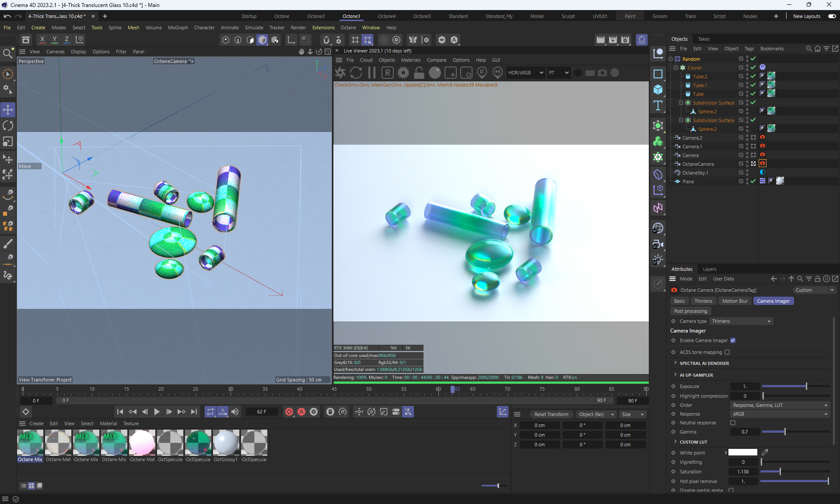
Task: Open the Response sRGB dropdown
Action: [780, 414]
